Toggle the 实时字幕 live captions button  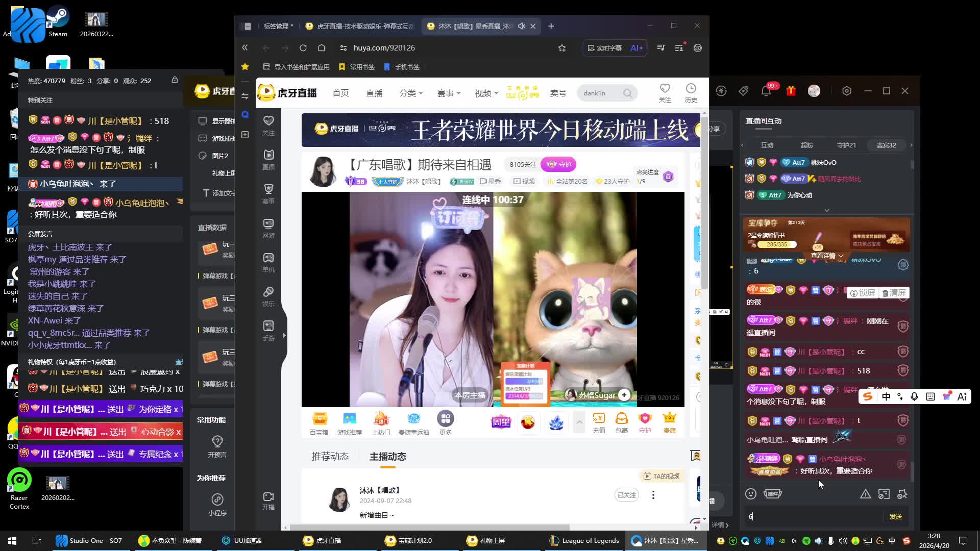pos(604,48)
